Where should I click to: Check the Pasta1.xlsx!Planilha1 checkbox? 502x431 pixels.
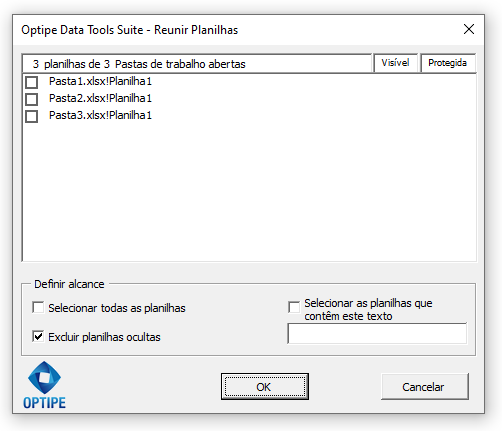click(32, 82)
